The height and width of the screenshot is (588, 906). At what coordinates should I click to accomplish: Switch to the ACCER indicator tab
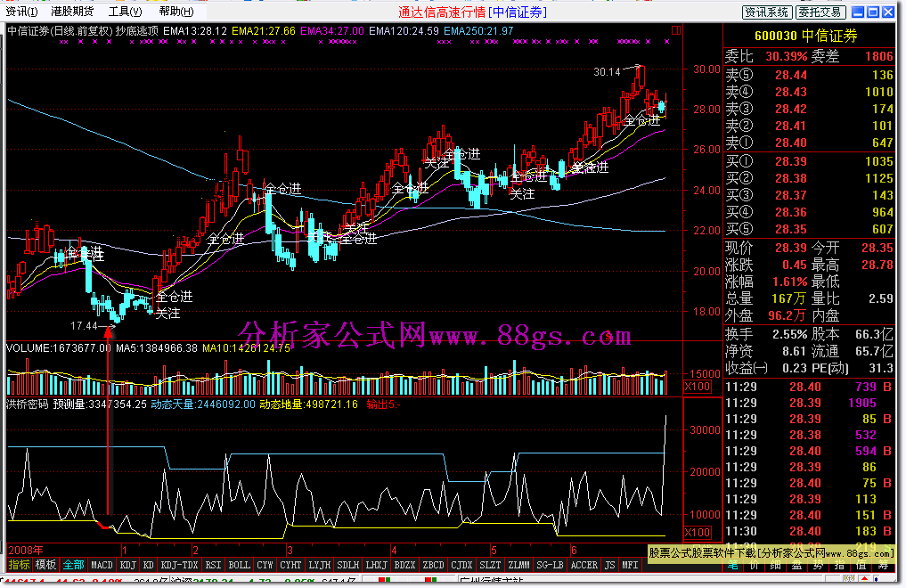pyautogui.click(x=584, y=565)
